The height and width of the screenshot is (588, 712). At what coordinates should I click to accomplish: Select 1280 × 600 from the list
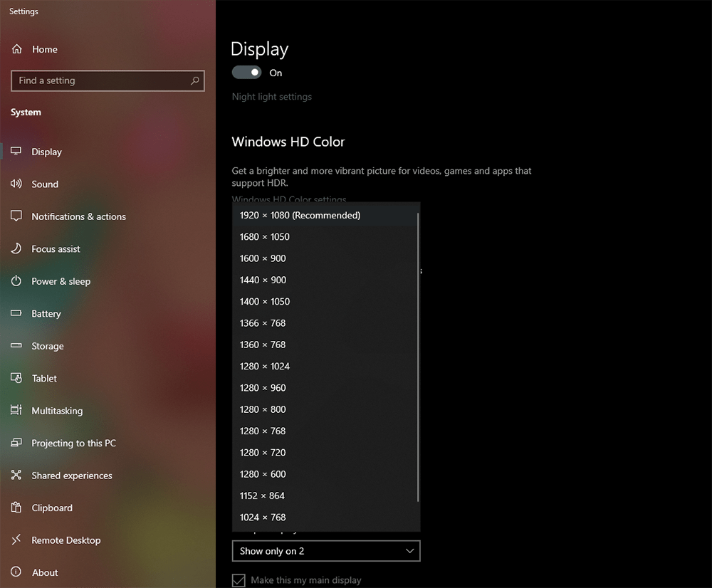tap(326, 474)
